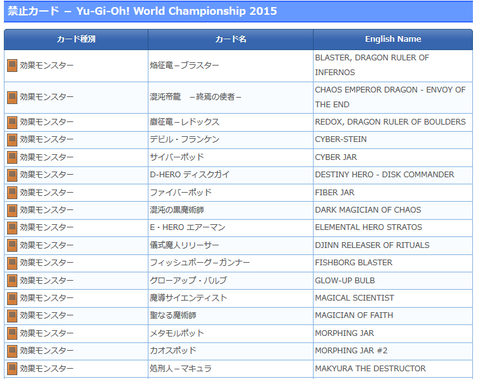Click the card icon in the CYBER JAR row
The image size is (480, 379).
pyautogui.click(x=12, y=157)
